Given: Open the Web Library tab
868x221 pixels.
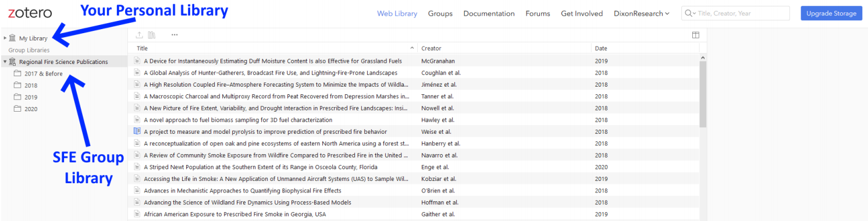Looking at the screenshot, I should pos(397,13).
